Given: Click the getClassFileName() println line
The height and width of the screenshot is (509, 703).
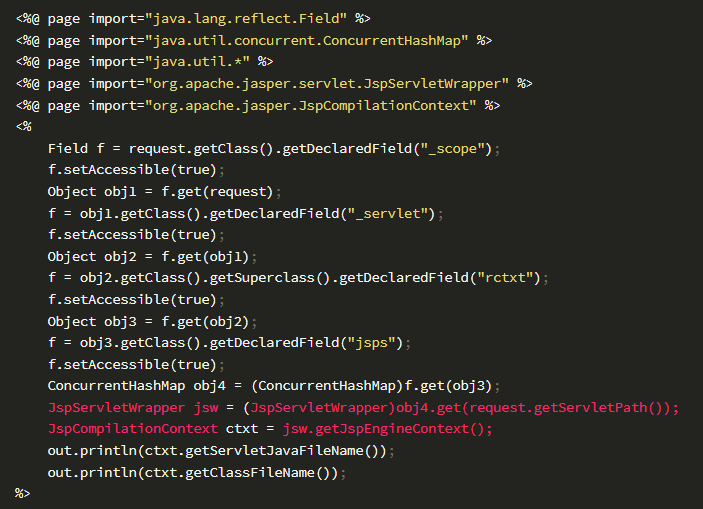Looking at the screenshot, I should point(196,473).
